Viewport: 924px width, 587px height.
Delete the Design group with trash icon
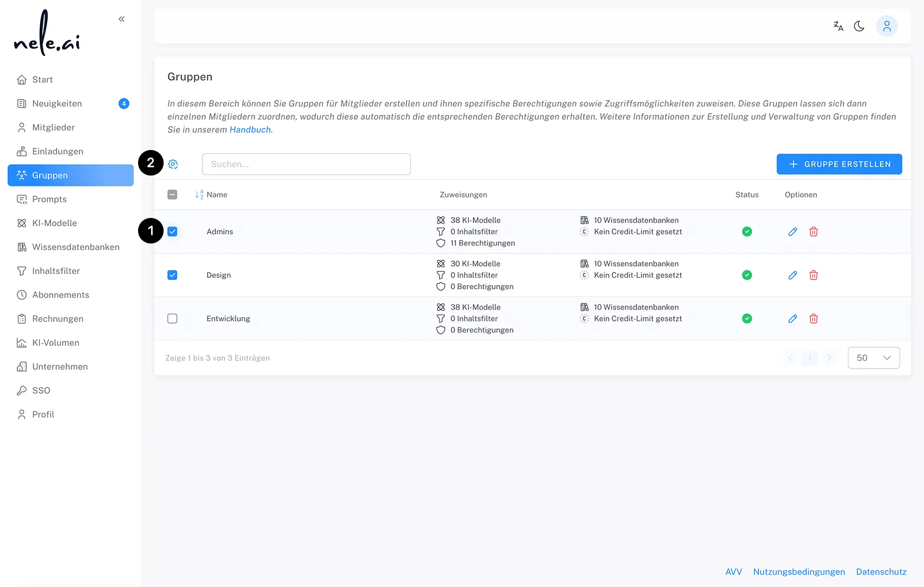[x=814, y=275]
